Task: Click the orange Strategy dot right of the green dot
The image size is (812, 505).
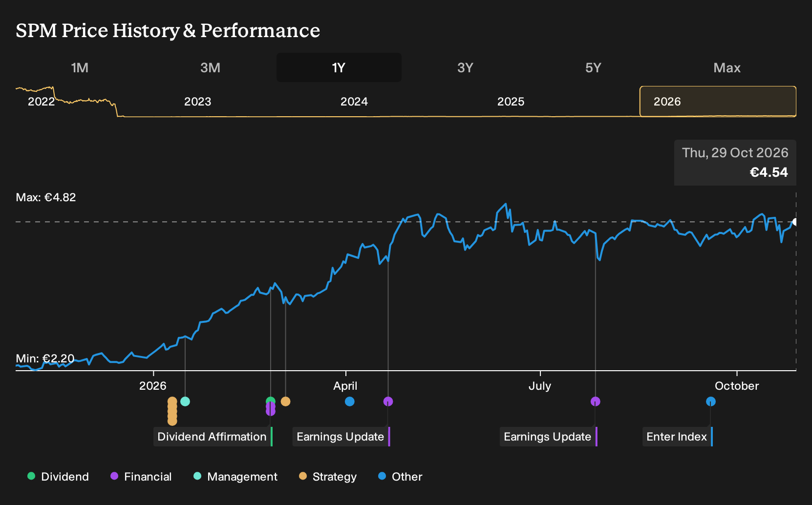Action: (x=286, y=401)
